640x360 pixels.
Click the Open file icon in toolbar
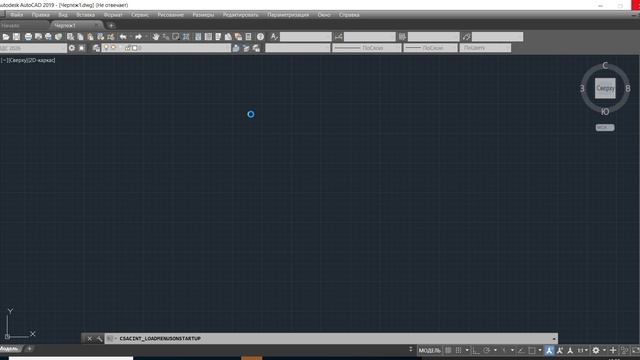tap(6, 37)
